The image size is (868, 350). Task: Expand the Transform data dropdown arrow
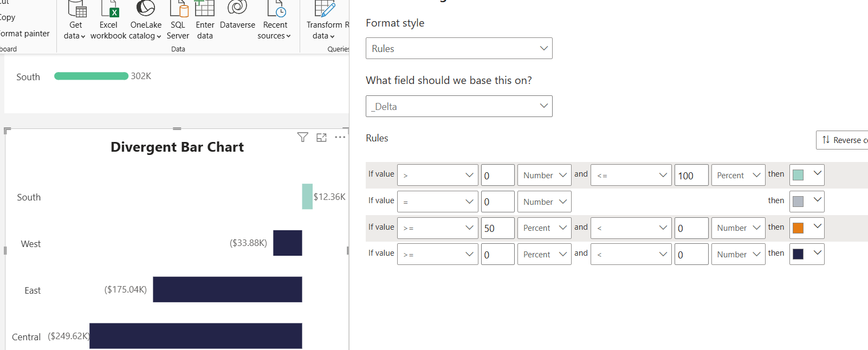332,37
